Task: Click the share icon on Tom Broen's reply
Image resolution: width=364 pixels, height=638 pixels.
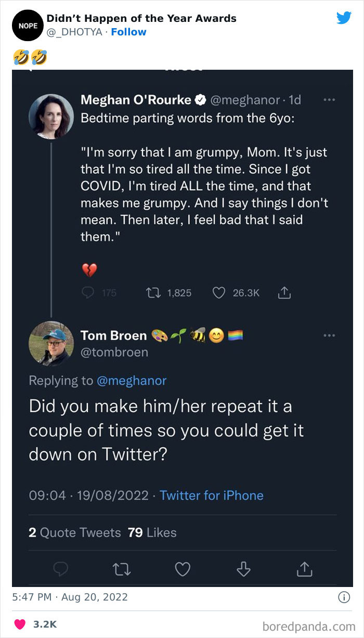Action: [x=305, y=570]
